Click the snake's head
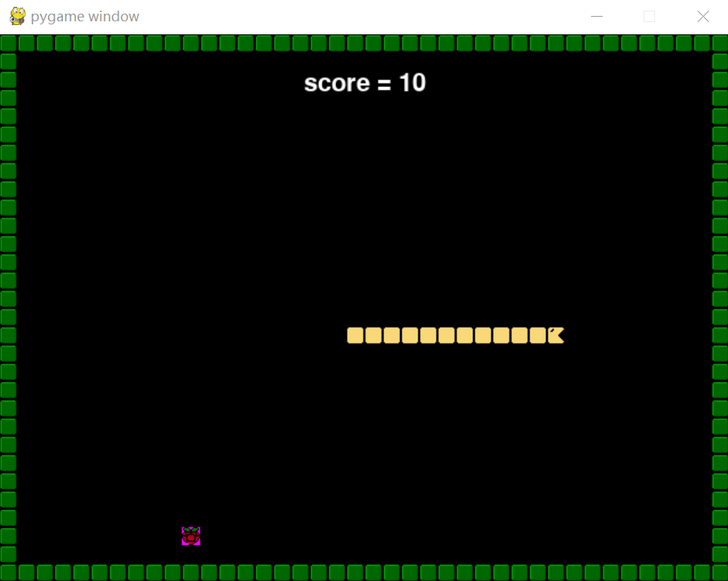728x581 pixels. click(x=556, y=335)
